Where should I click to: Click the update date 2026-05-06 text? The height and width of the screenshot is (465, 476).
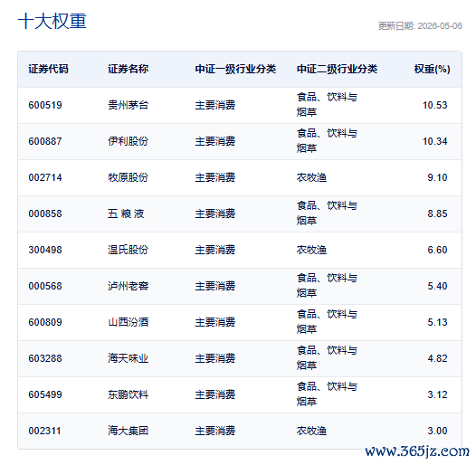pos(440,26)
